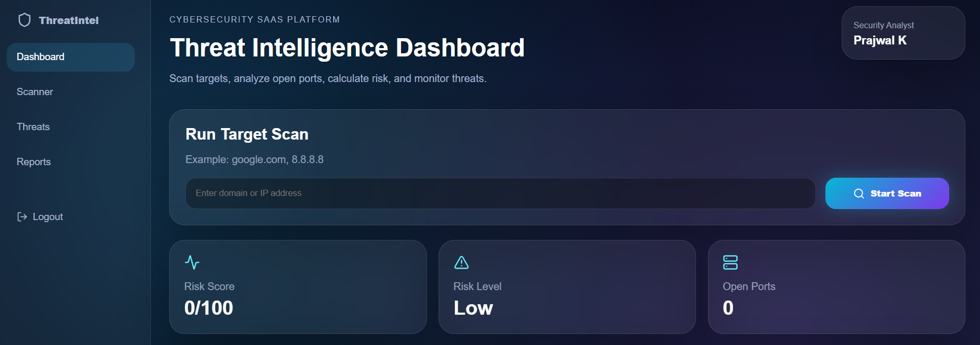980x345 pixels.
Task: Click the Cybersecurity SaaS Platform label
Action: [255, 19]
